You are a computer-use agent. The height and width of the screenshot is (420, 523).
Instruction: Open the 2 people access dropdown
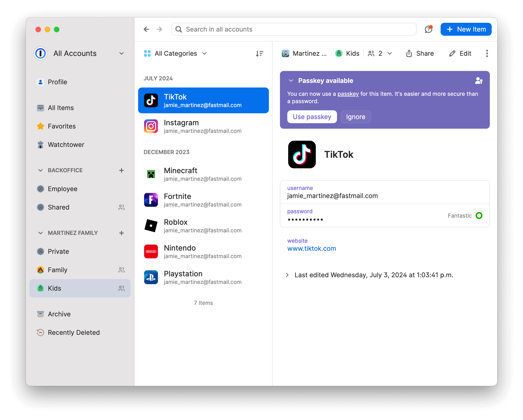click(380, 53)
